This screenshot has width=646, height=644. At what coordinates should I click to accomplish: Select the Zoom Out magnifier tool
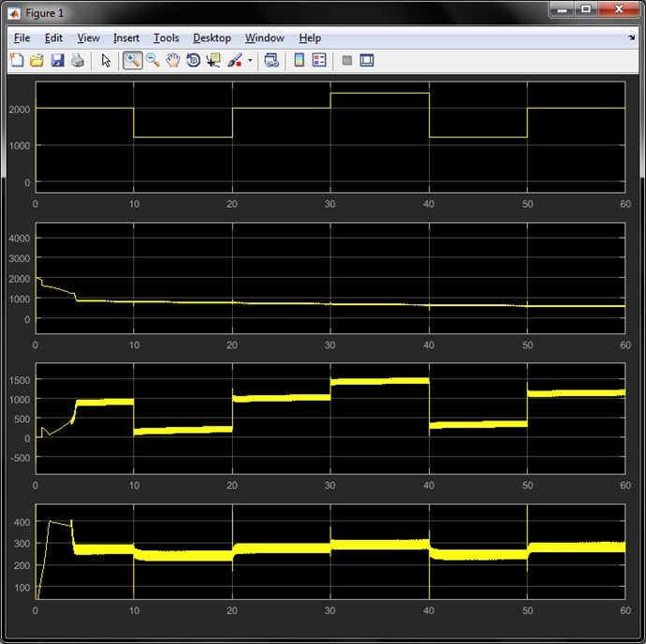click(153, 60)
